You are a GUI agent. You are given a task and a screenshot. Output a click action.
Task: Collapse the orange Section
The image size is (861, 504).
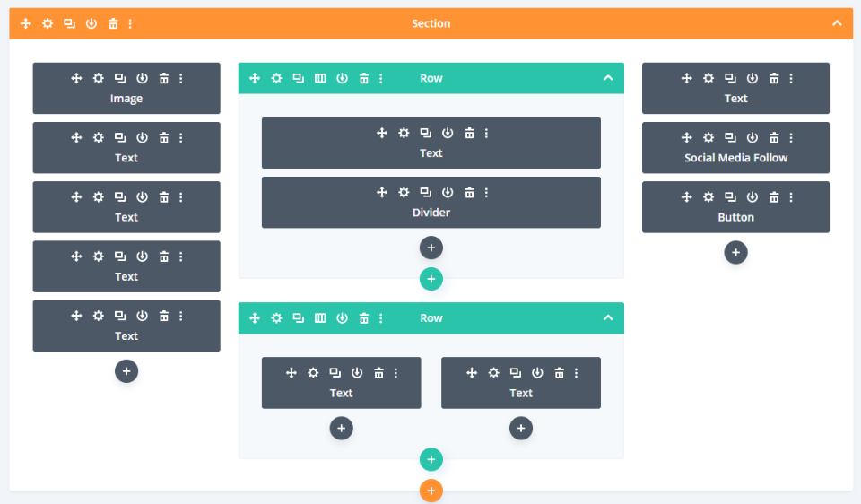coord(837,23)
